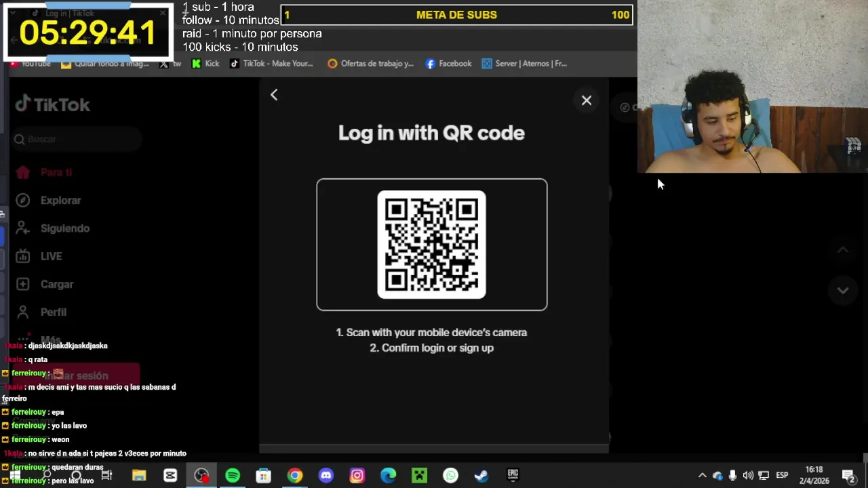Open the Perfil section
The width and height of the screenshot is (868, 488).
53,312
